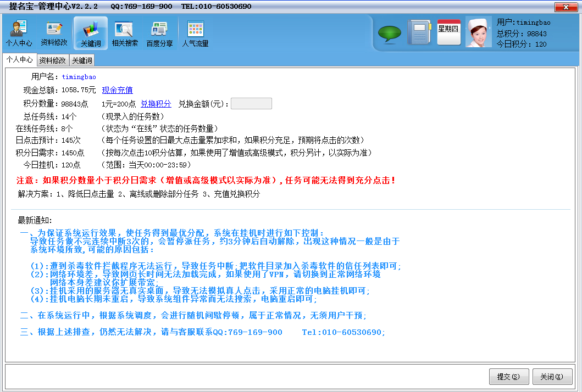This screenshot has width=582, height=392.
Task: Switch to the 个人中心 tab
Action: 19,60
